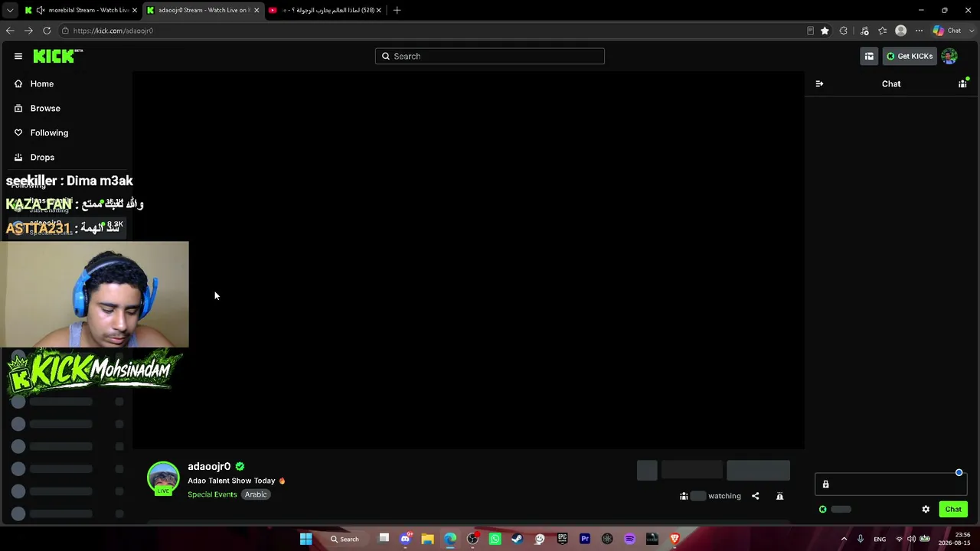
Task: Open the browser profile avatar
Action: pyautogui.click(x=901, y=31)
